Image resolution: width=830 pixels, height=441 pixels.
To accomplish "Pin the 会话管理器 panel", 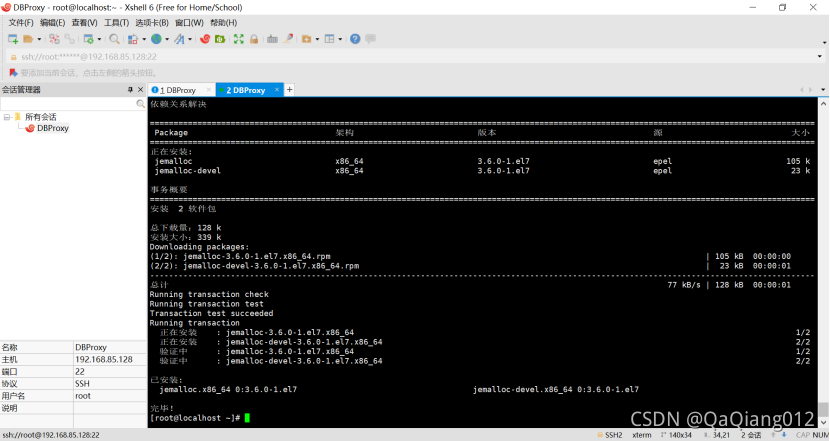I will [x=130, y=89].
